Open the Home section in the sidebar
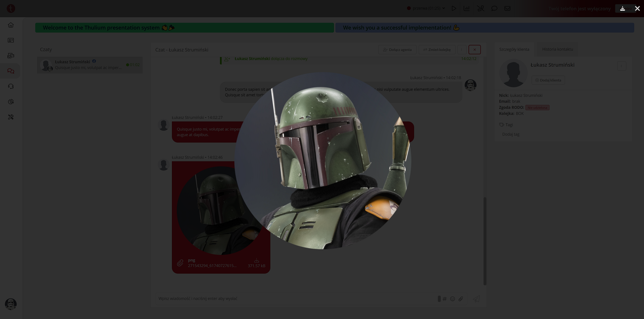Image resolution: width=644 pixels, height=319 pixels. (11, 25)
